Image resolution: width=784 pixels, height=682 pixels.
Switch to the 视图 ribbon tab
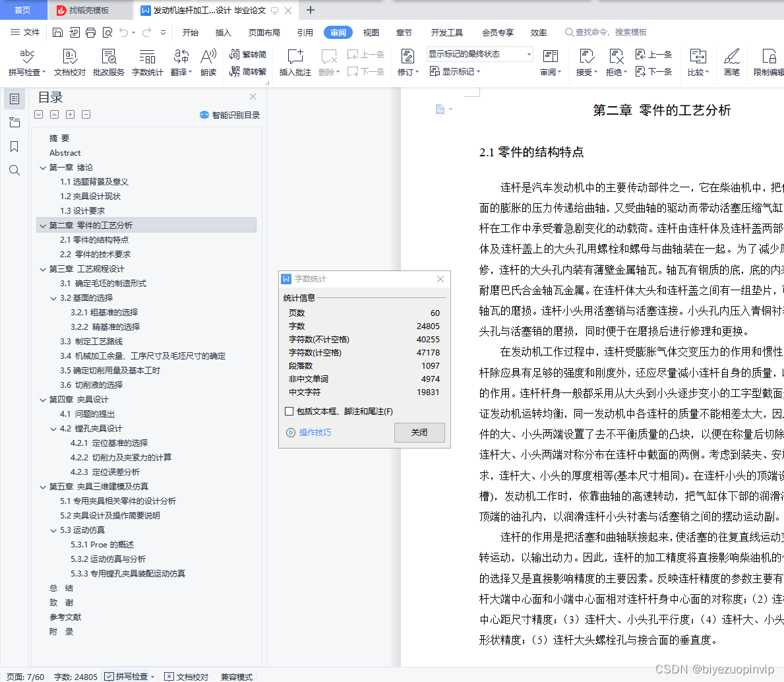pos(371,32)
